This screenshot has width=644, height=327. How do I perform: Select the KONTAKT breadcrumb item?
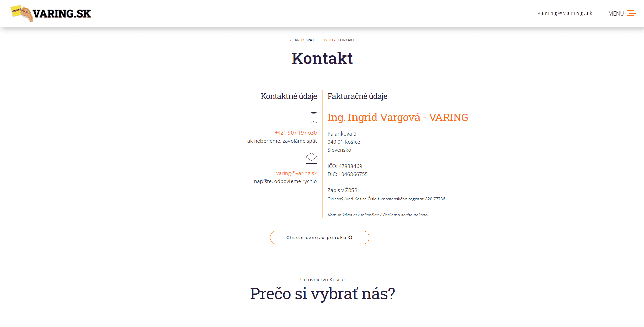pyautogui.click(x=346, y=40)
